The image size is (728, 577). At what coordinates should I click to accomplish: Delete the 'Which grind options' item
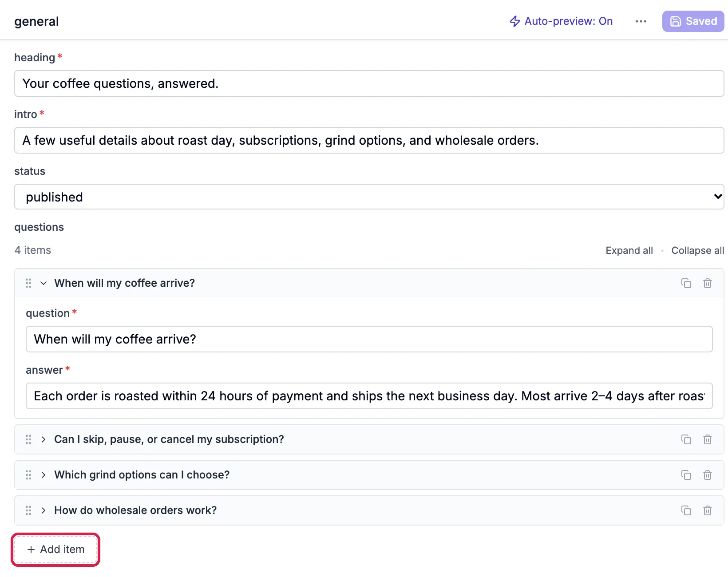tap(708, 475)
